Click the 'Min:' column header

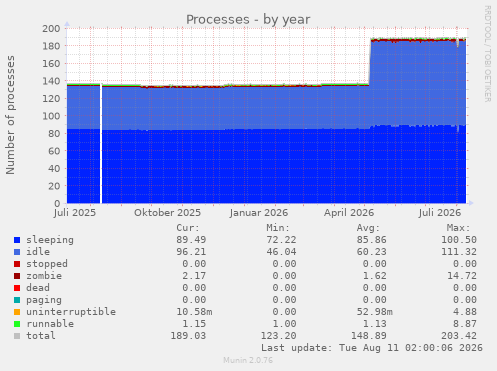tap(278, 228)
